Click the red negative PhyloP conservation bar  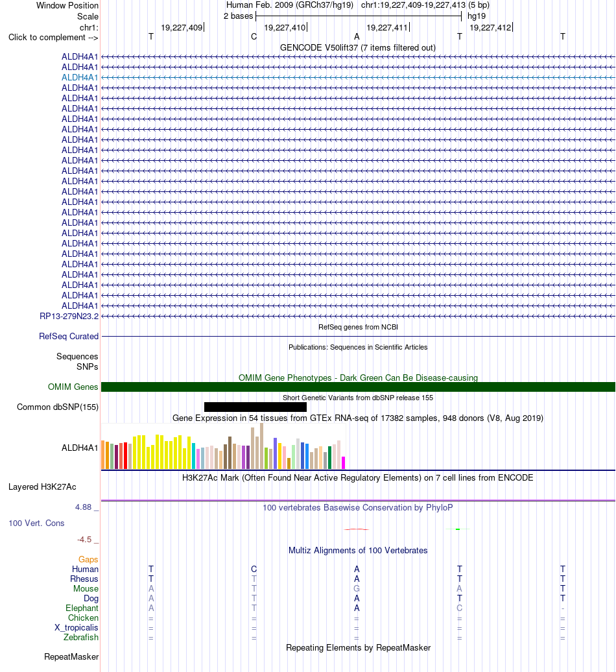click(357, 529)
